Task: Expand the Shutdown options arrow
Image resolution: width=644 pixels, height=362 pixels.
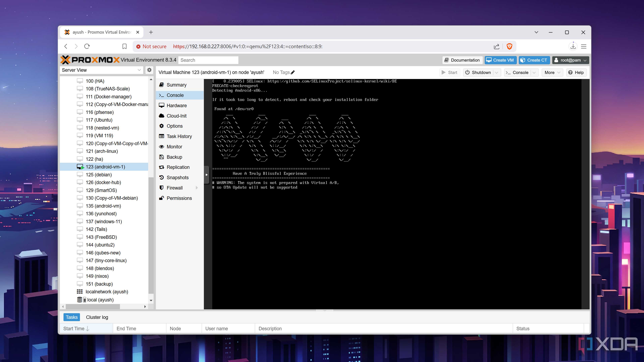Action: (496, 72)
